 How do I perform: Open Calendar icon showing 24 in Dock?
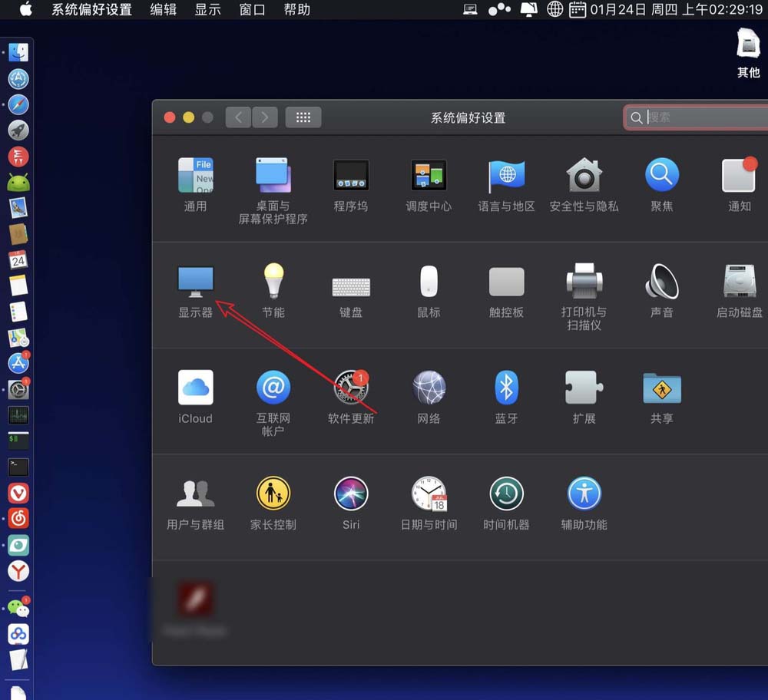coord(18,260)
